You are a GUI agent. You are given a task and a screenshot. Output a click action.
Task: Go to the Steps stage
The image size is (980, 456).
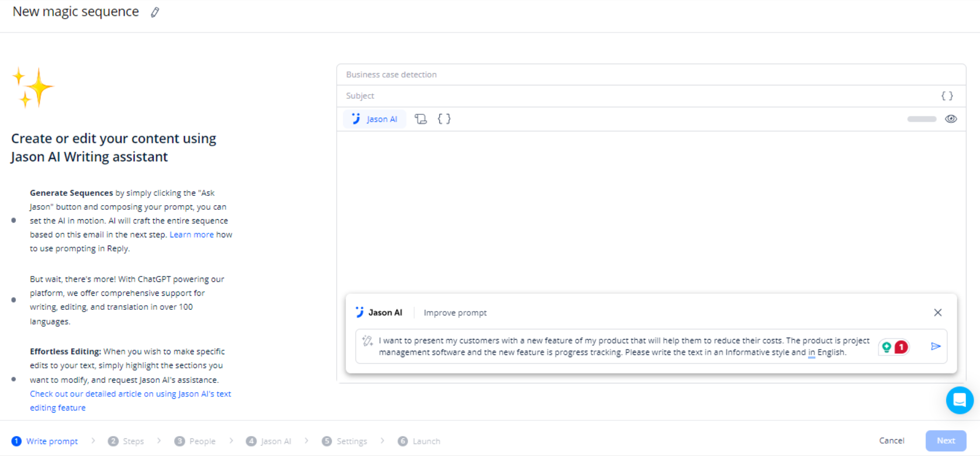126,441
